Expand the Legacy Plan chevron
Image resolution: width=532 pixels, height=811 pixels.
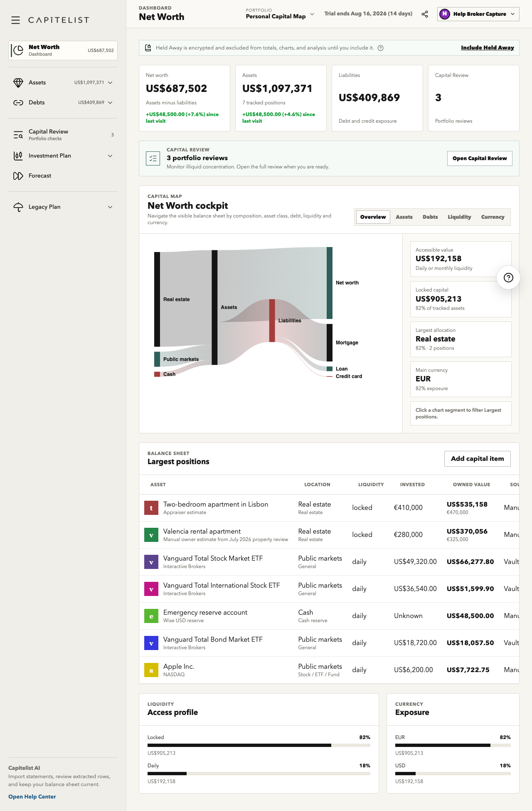coord(110,207)
